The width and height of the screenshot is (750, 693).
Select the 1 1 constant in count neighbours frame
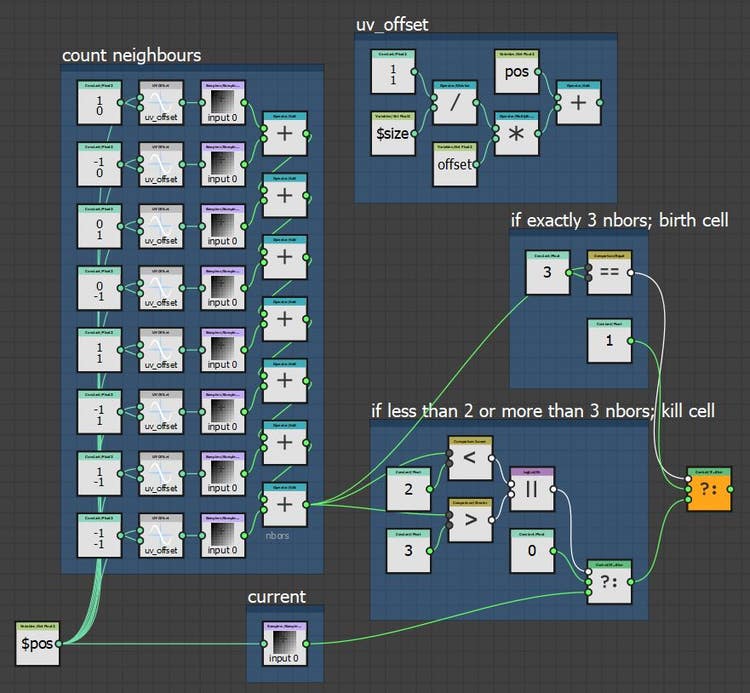point(99,350)
